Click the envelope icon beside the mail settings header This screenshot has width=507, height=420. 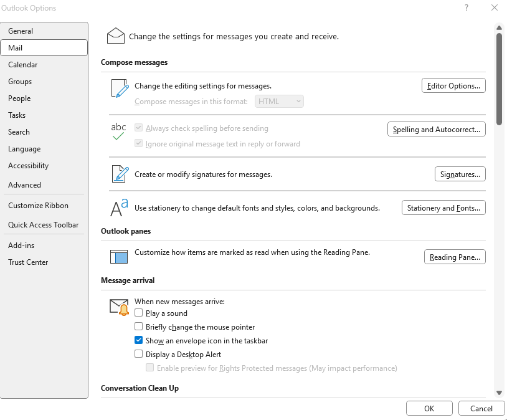pos(116,36)
